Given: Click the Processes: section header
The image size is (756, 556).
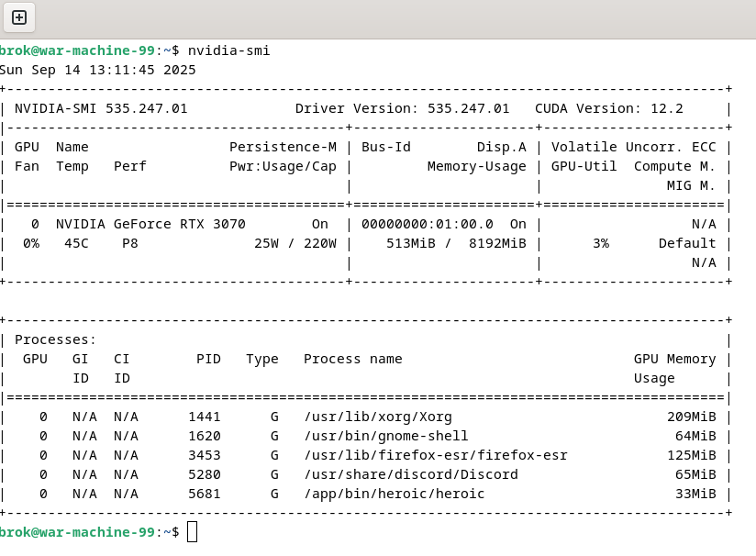Looking at the screenshot, I should tap(55, 339).
